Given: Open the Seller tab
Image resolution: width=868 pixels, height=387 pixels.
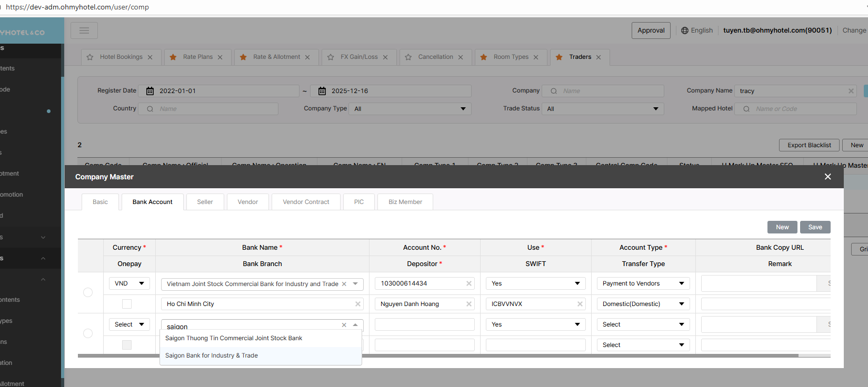Looking at the screenshot, I should (205, 202).
